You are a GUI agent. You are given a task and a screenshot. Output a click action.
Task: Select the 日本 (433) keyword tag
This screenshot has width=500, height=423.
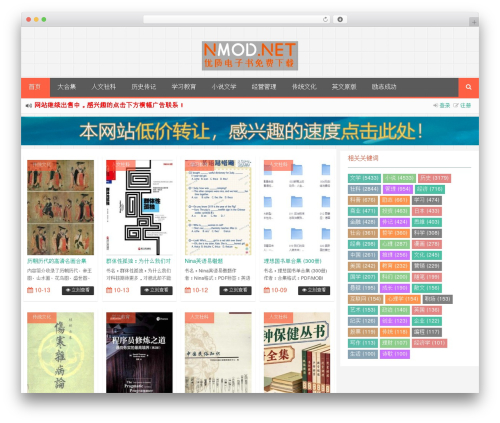427,211
